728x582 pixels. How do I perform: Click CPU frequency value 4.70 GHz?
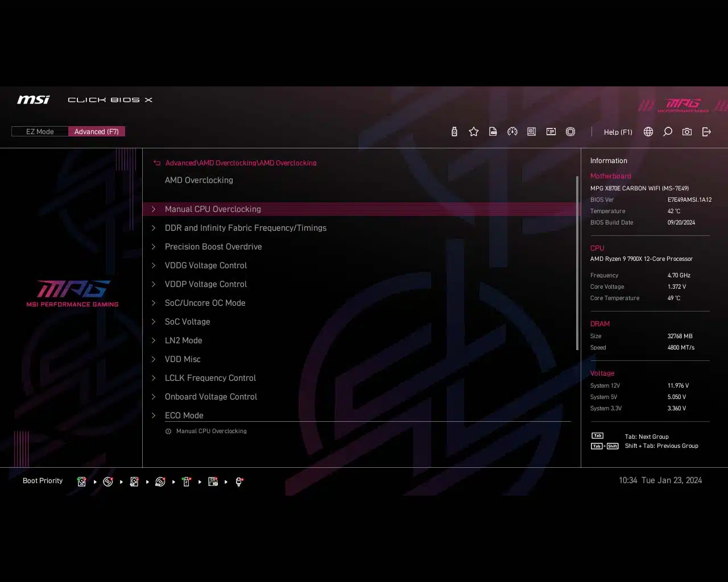(x=679, y=275)
